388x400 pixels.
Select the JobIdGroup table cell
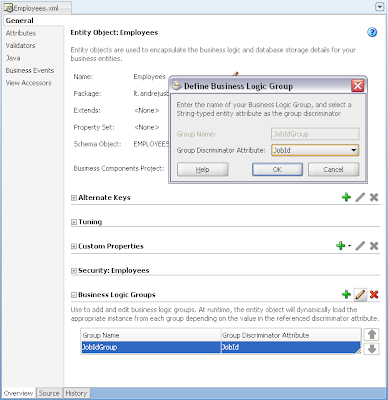pos(151,347)
